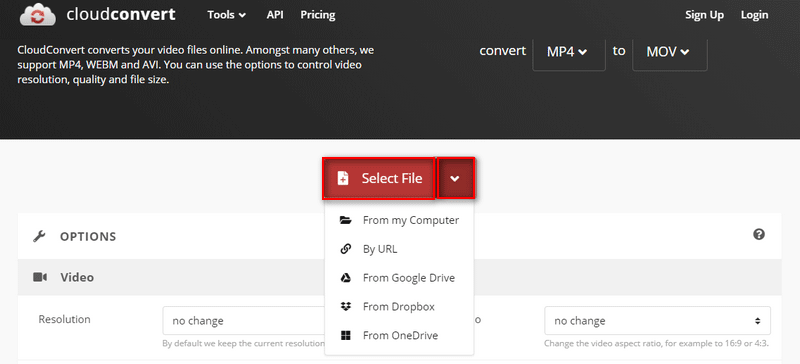Choose From OneDrive option
Screen dimensions: 800x364
click(x=399, y=335)
